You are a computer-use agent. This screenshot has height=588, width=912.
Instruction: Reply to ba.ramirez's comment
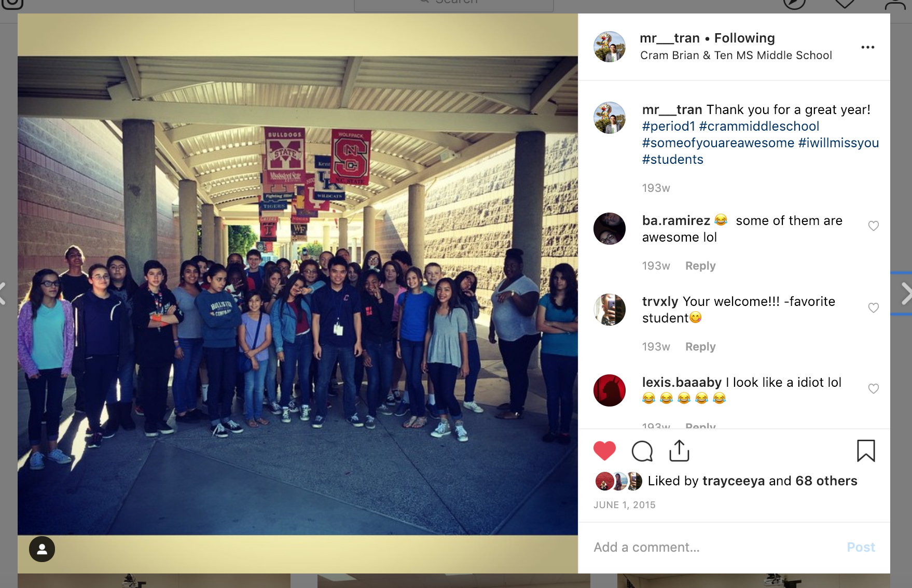pyautogui.click(x=700, y=265)
